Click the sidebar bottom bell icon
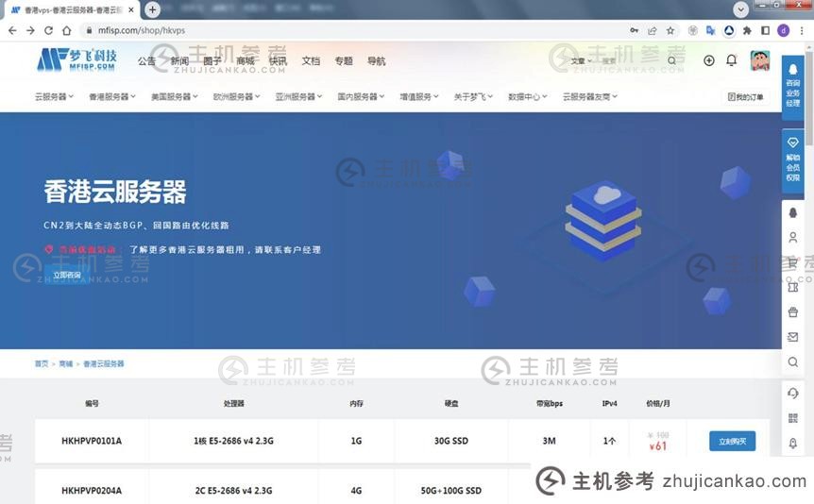 pyautogui.click(x=792, y=443)
